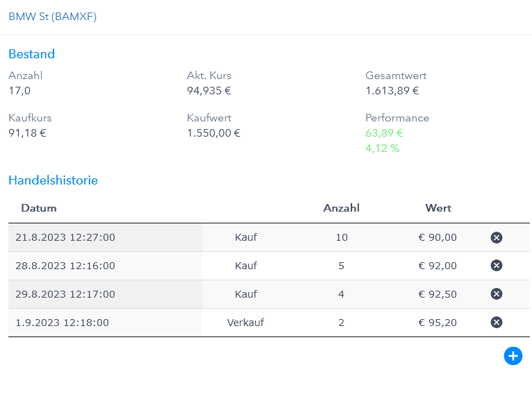Delete the 21.8.2023 Kauf transaction

pyautogui.click(x=497, y=237)
